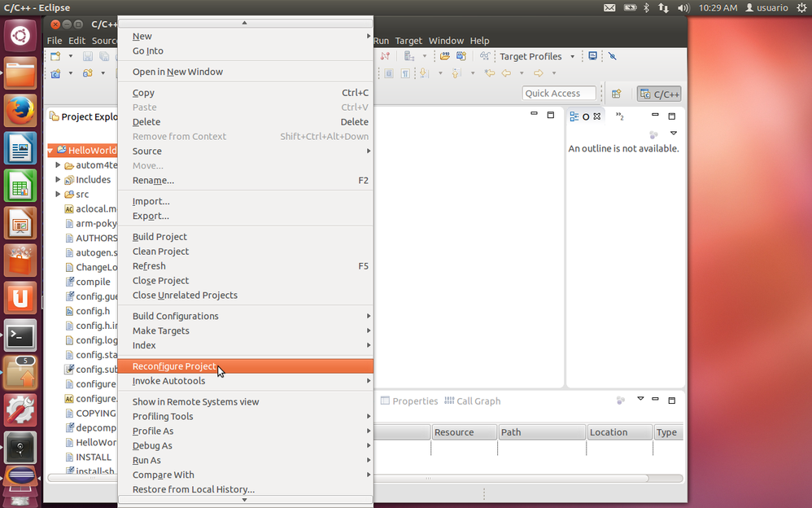
Task: Open the Terminal from the Ubuntu dock
Action: click(20, 335)
